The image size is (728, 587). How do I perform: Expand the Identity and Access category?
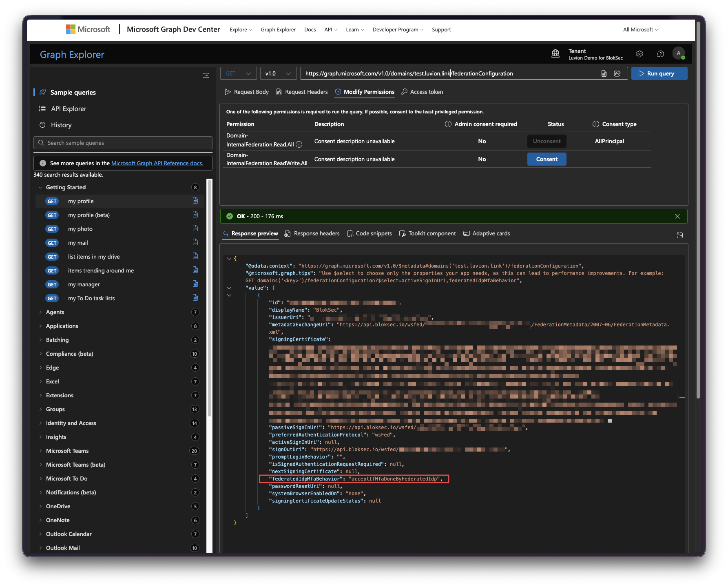[40, 423]
